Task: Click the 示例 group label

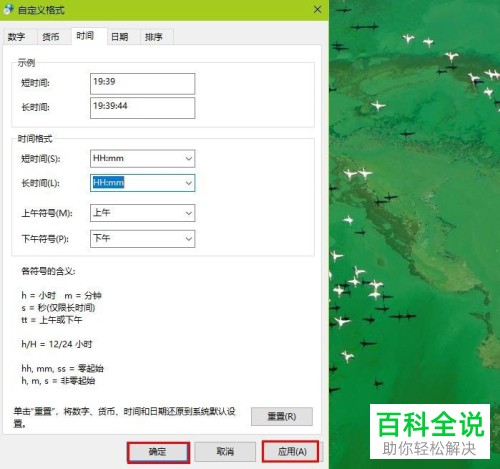Action: [26, 62]
